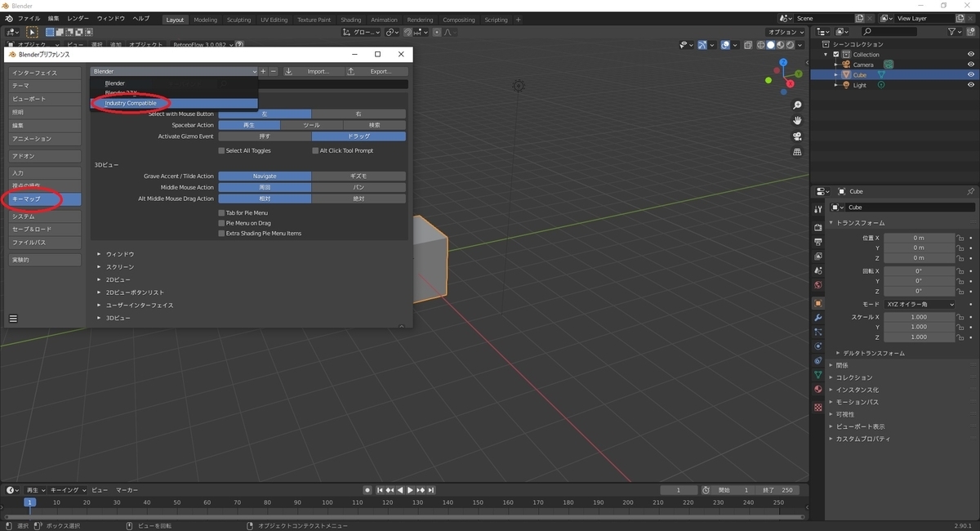The width and height of the screenshot is (980, 531).
Task: Open the Tool settings tab icon
Action: (x=818, y=209)
